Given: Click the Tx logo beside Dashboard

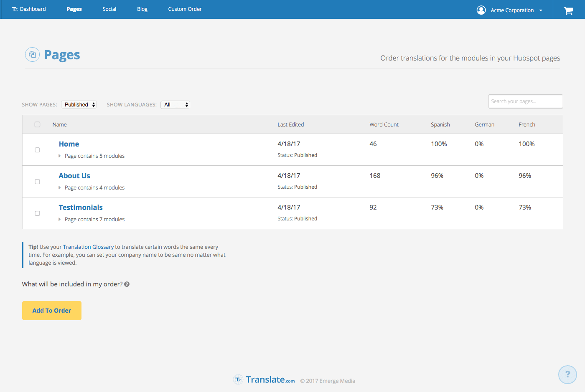Looking at the screenshot, I should point(15,9).
